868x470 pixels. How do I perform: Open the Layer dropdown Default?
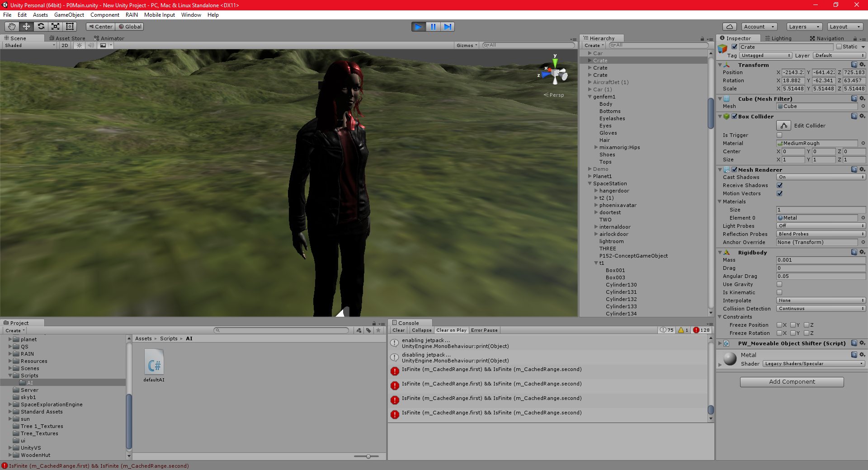840,56
